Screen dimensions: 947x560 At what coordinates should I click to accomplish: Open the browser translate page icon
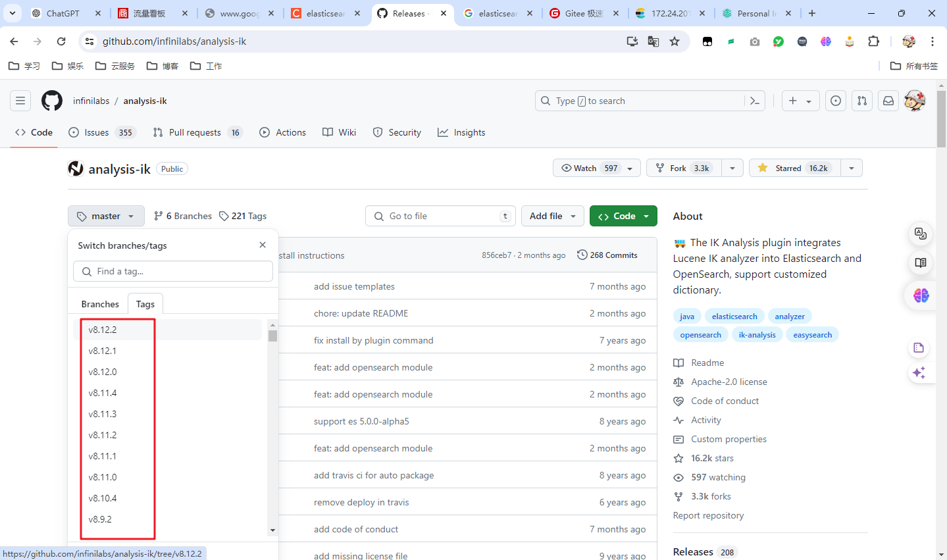pyautogui.click(x=653, y=41)
